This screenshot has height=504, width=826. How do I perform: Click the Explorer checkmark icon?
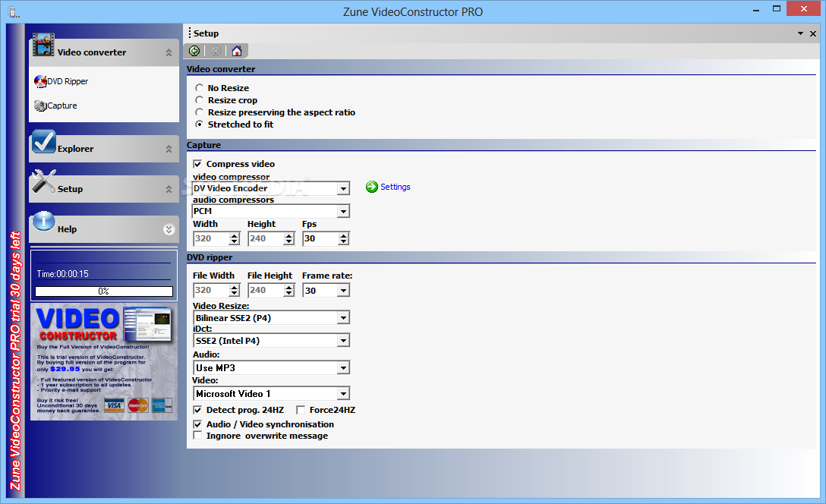point(43,141)
